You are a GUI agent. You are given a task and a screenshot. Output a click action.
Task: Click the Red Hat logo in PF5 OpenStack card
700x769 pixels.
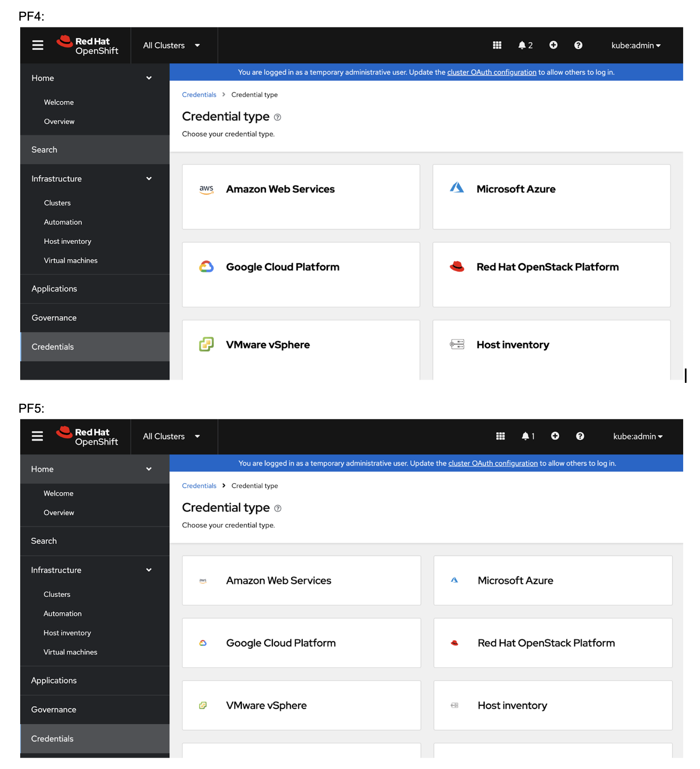[x=454, y=643]
